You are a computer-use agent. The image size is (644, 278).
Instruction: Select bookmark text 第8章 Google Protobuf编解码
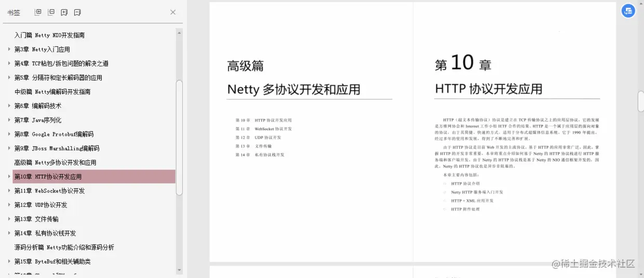54,134
